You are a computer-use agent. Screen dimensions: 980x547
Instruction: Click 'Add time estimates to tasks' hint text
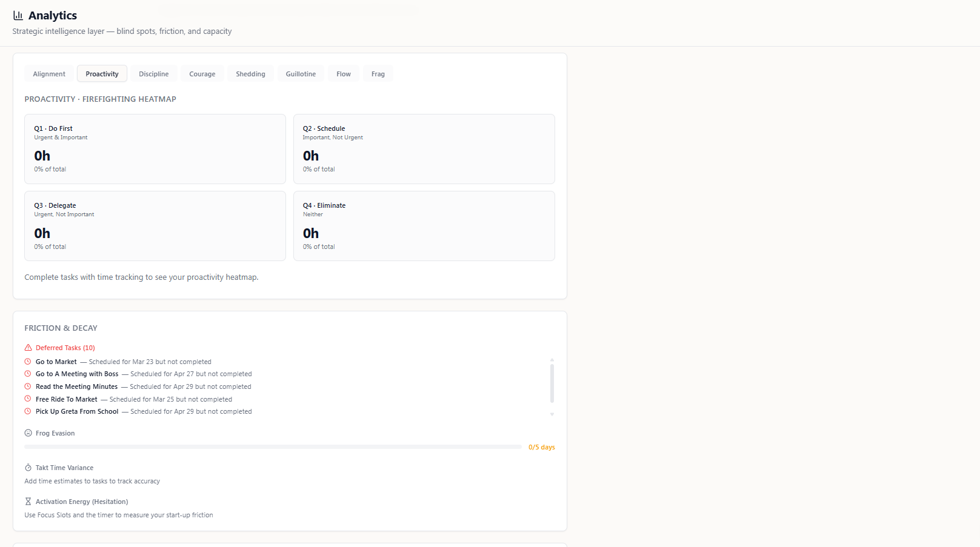point(92,481)
